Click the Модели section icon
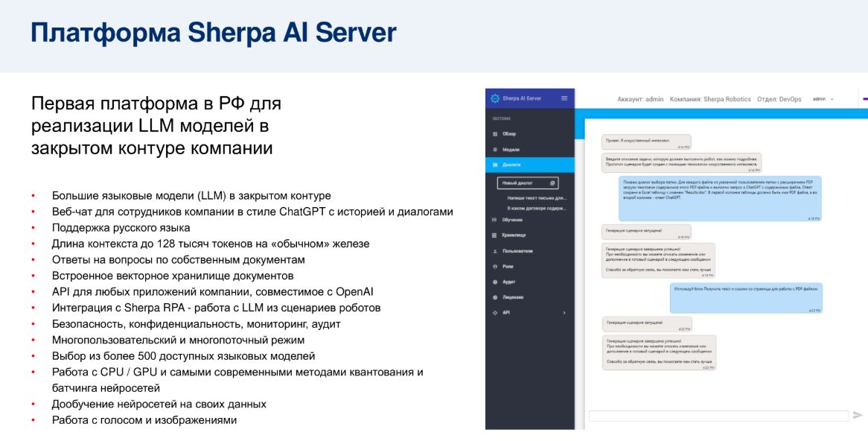This screenshot has height=441, width=868. pos(495,150)
